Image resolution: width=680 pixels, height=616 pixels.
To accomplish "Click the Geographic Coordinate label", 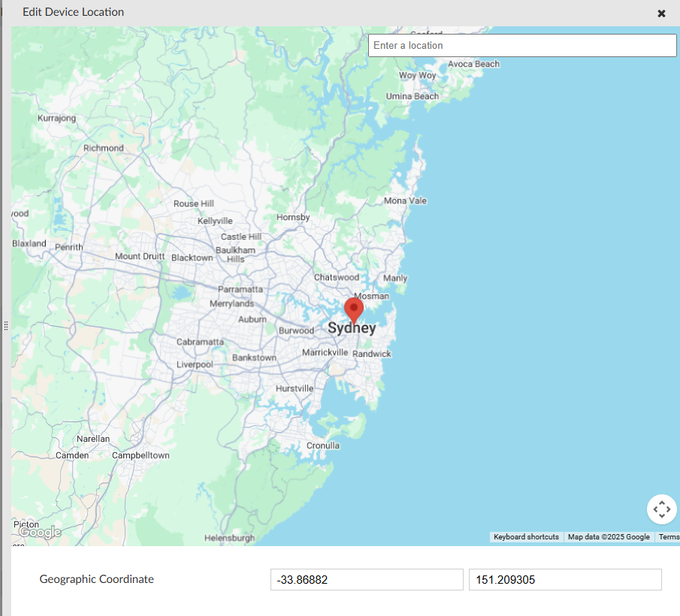I will click(97, 579).
